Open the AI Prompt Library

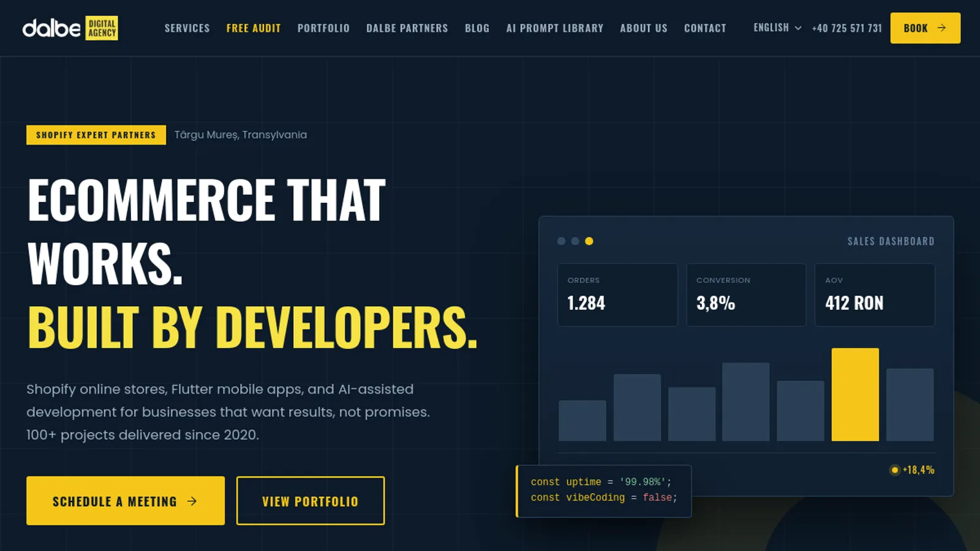coord(555,28)
